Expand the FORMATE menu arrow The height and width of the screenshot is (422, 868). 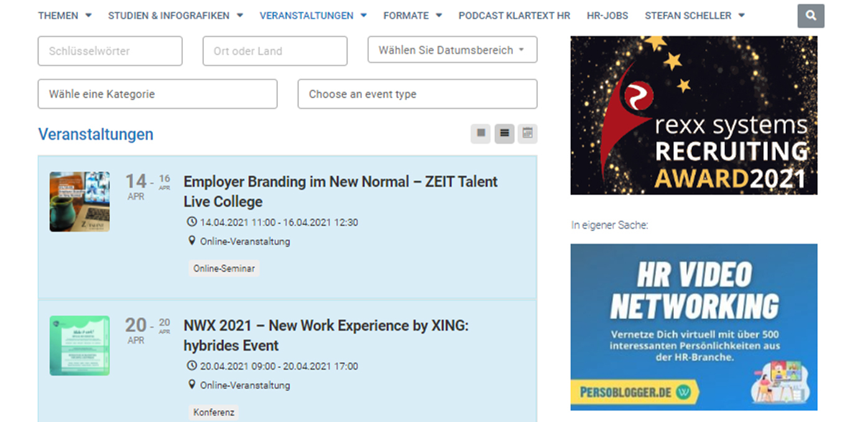tap(438, 16)
